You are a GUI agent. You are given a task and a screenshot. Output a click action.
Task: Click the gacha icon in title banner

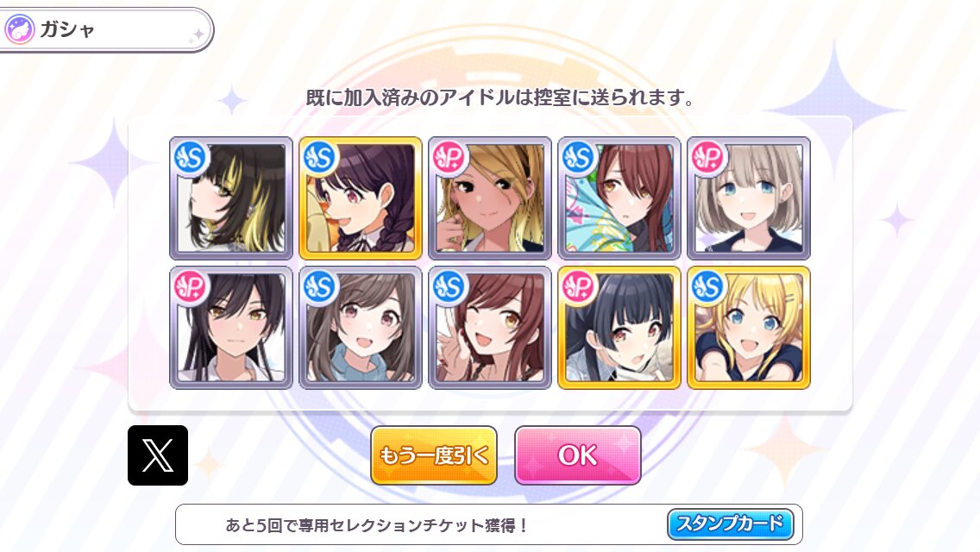(20, 29)
